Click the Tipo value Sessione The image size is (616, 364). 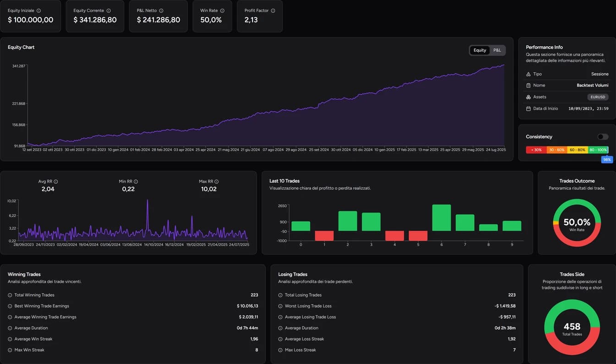600,74
